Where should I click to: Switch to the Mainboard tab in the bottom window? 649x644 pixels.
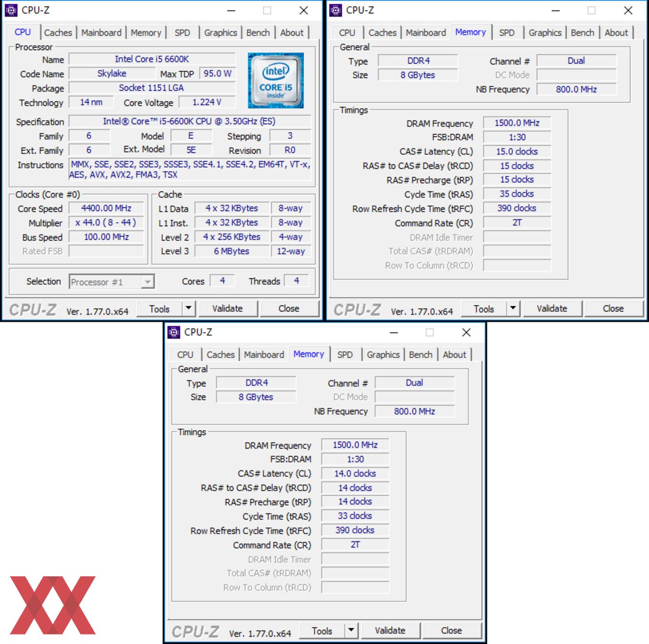(x=264, y=354)
